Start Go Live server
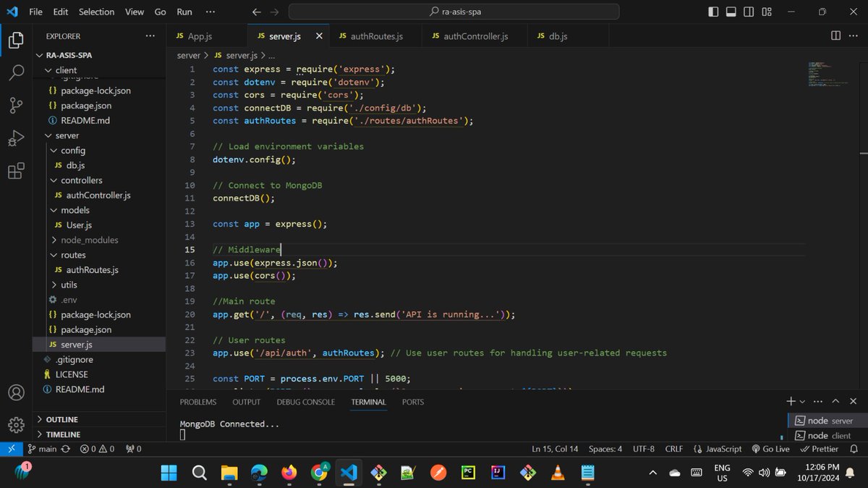 click(770, 449)
